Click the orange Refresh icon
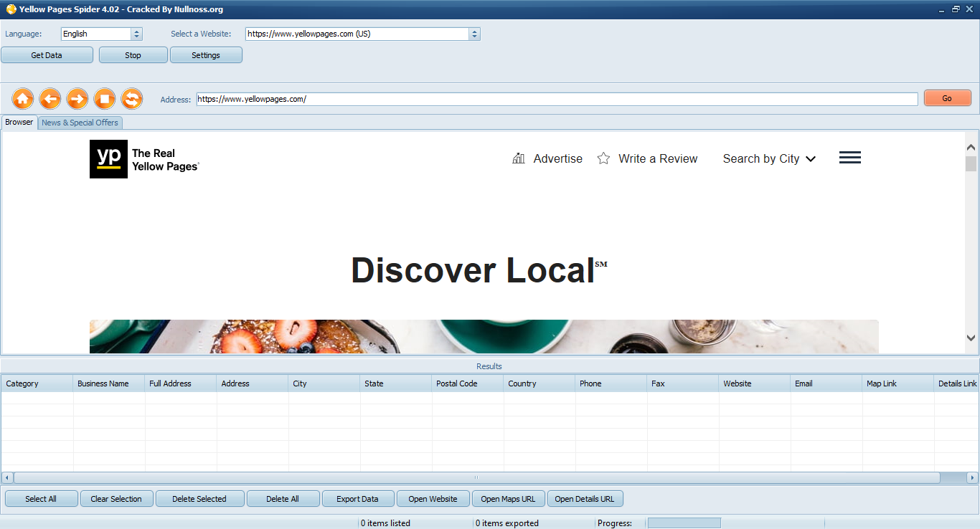This screenshot has width=980, height=529. pos(132,99)
